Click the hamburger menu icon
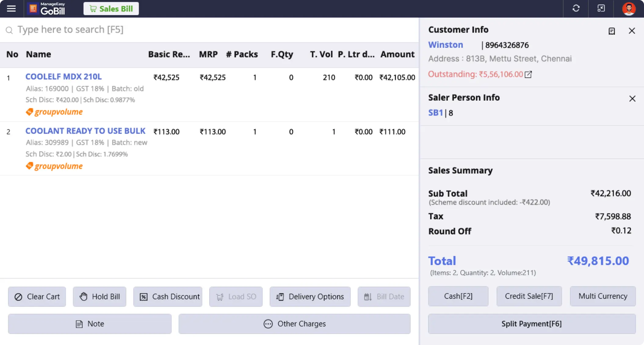This screenshot has height=345, width=644. [x=11, y=9]
